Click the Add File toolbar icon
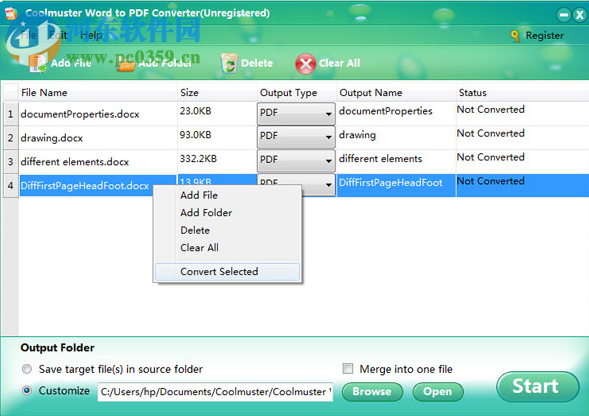This screenshot has width=589, height=416. click(x=38, y=63)
